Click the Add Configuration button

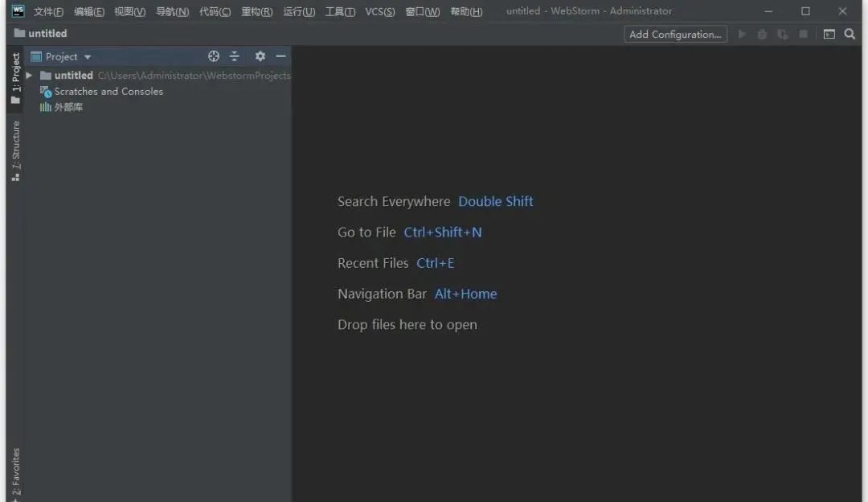[675, 34]
